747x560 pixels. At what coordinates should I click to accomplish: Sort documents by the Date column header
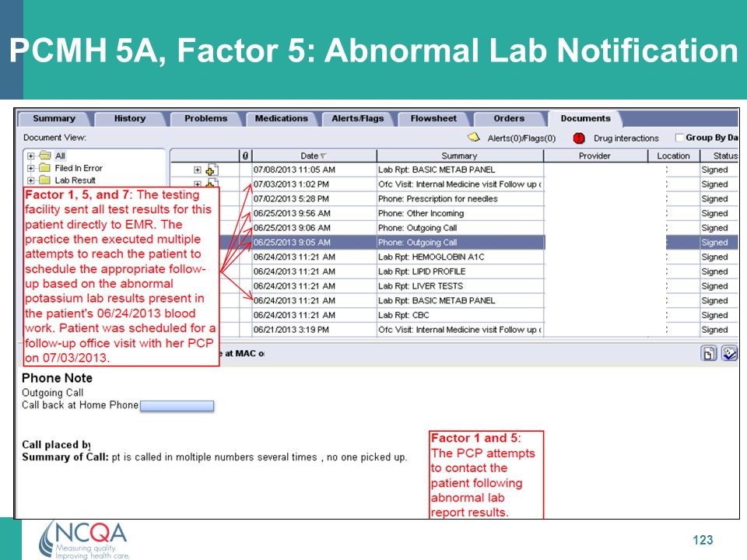tap(314, 156)
